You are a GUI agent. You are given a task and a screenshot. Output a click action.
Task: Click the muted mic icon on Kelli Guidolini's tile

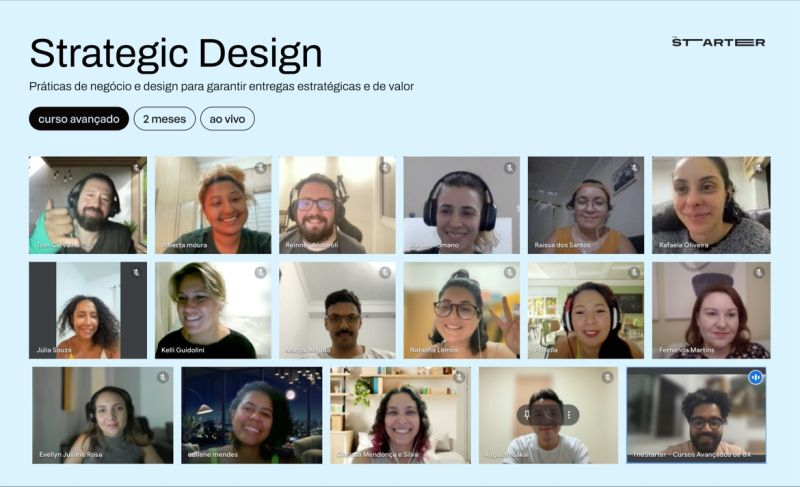tap(261, 273)
